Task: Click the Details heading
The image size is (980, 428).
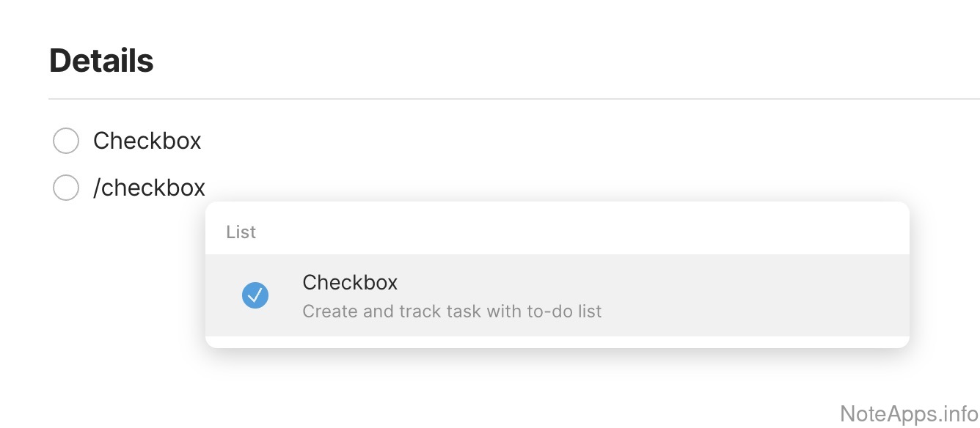Action: [x=101, y=61]
